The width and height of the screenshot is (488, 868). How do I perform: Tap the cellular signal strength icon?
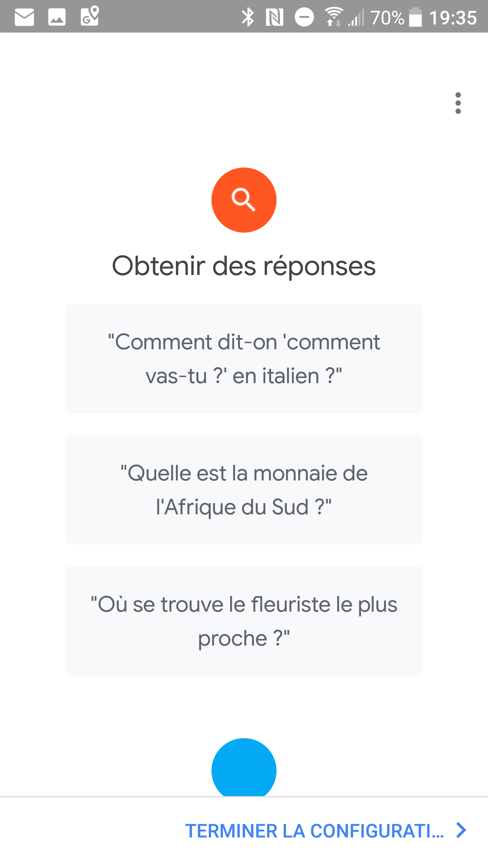(356, 18)
